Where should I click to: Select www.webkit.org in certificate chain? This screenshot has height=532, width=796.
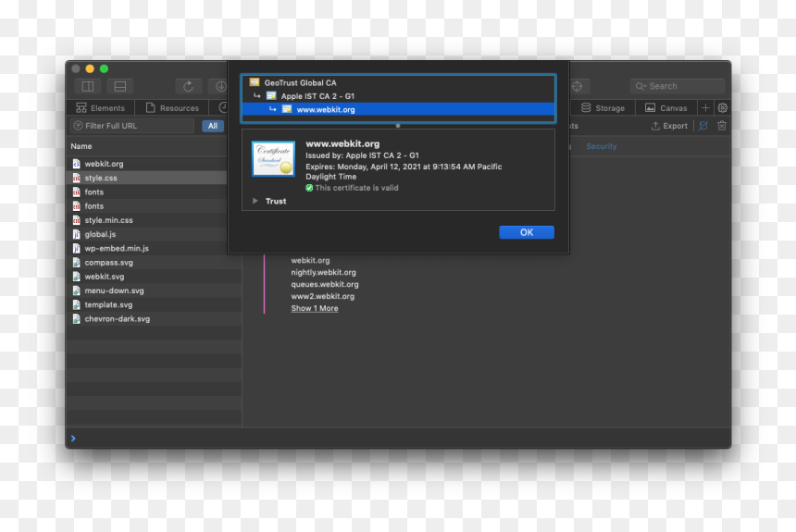(398, 109)
